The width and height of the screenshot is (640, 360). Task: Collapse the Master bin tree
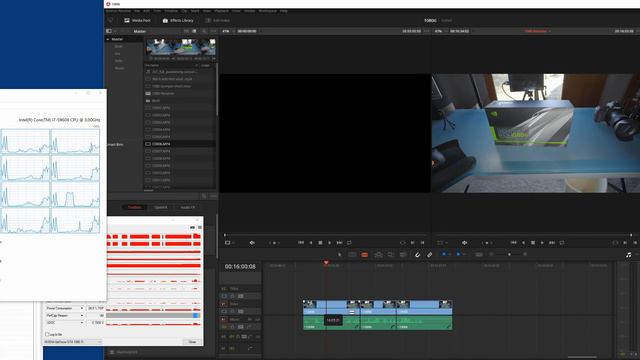coord(108,39)
